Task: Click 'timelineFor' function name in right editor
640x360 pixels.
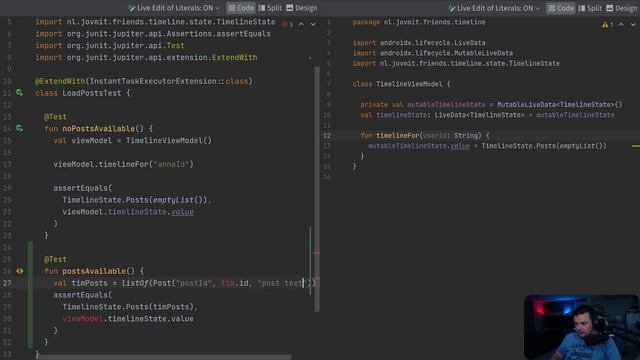Action: (x=397, y=136)
